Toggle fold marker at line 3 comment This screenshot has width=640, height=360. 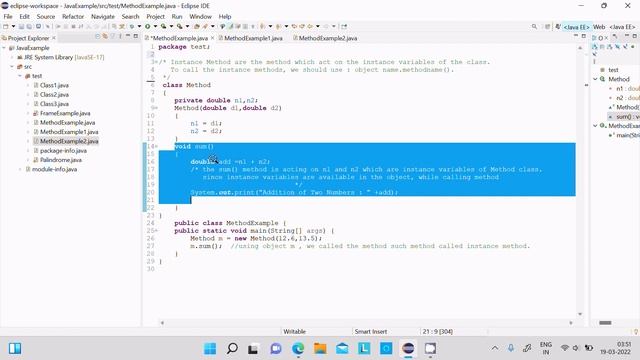pos(156,62)
